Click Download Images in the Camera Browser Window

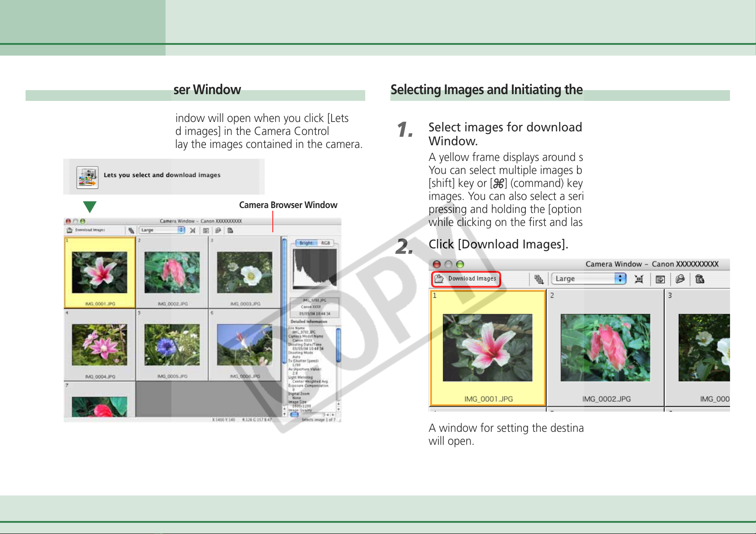pos(86,230)
